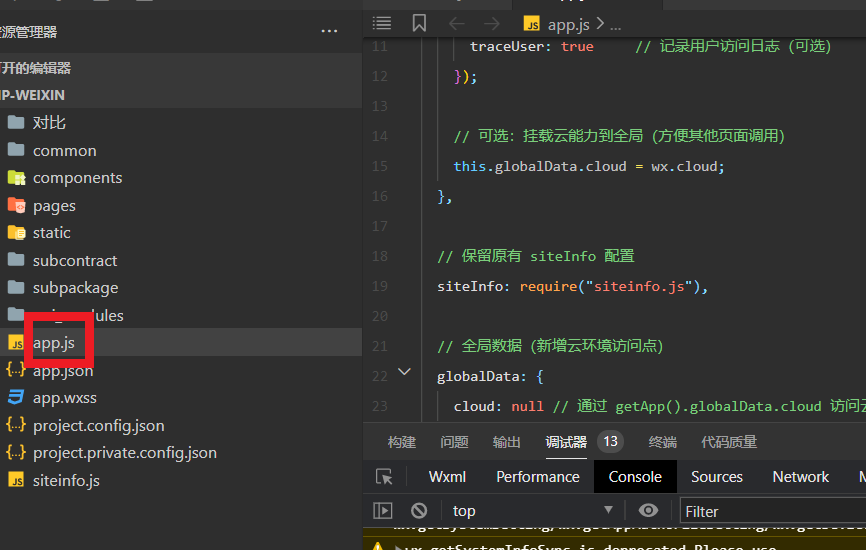866x550 pixels.
Task: Switch to the 构建 panel tab
Action: 402,442
